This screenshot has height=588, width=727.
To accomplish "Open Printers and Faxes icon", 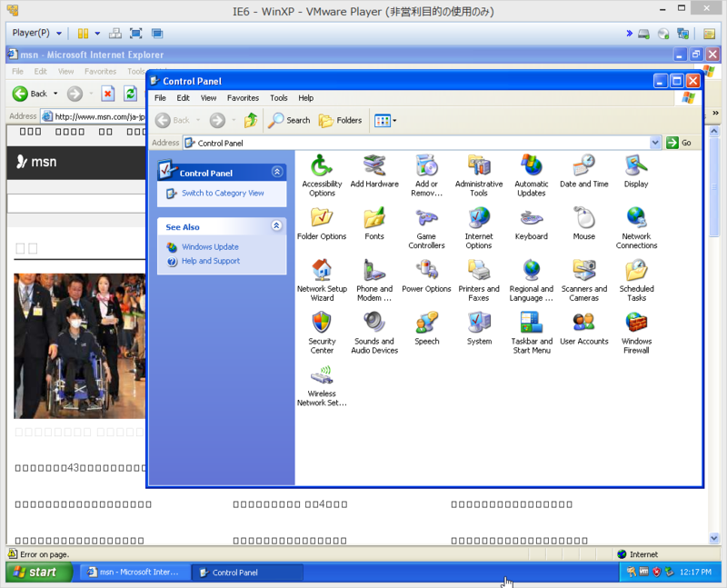I will tap(479, 280).
